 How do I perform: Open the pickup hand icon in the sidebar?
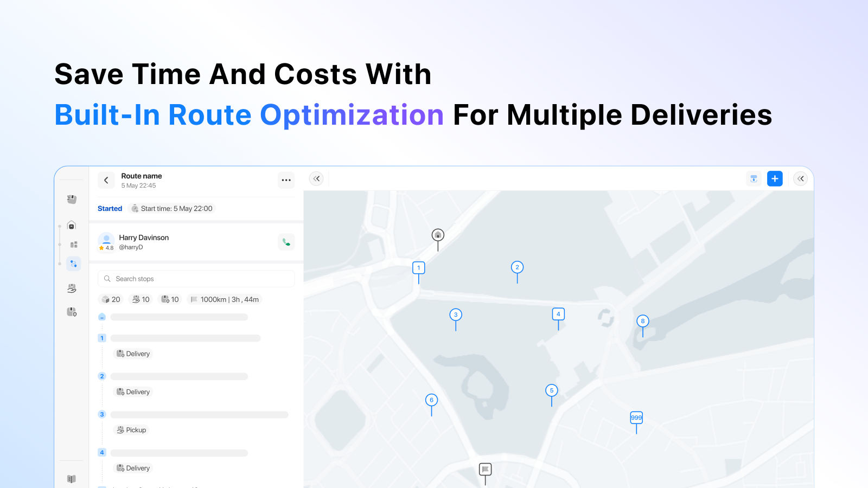[x=72, y=288]
